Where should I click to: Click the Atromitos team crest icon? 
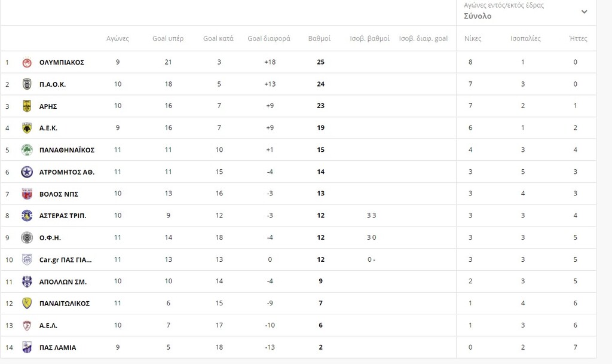[x=27, y=172]
